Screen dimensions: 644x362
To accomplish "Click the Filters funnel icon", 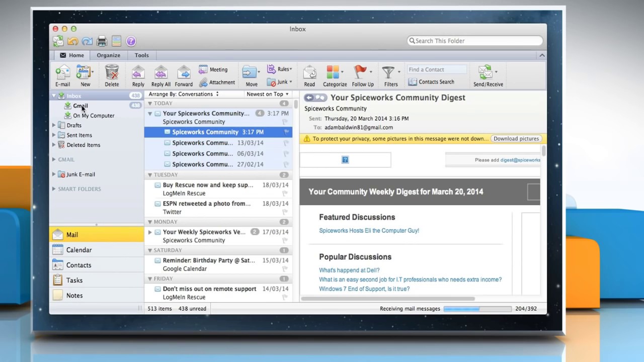I will pyautogui.click(x=388, y=72).
